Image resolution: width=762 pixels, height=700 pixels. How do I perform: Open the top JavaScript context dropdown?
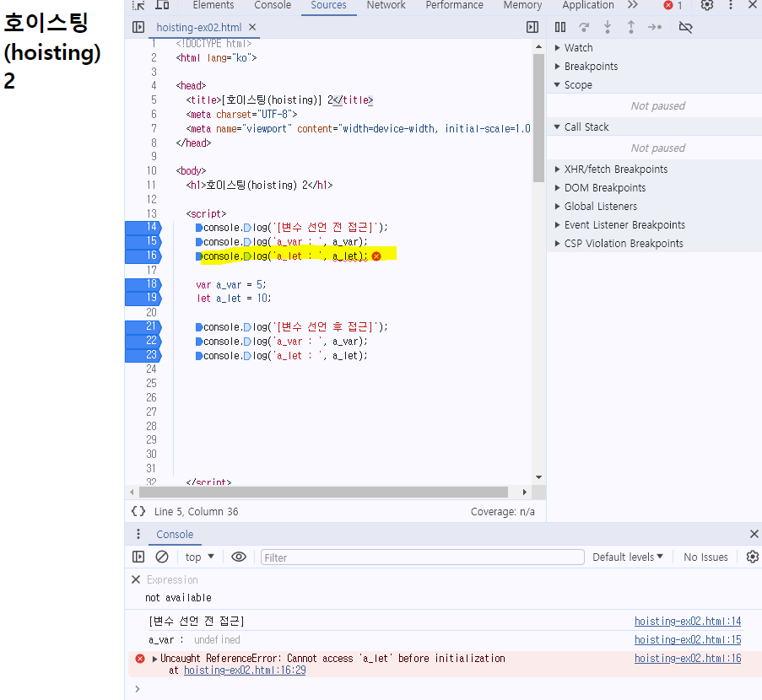[200, 557]
